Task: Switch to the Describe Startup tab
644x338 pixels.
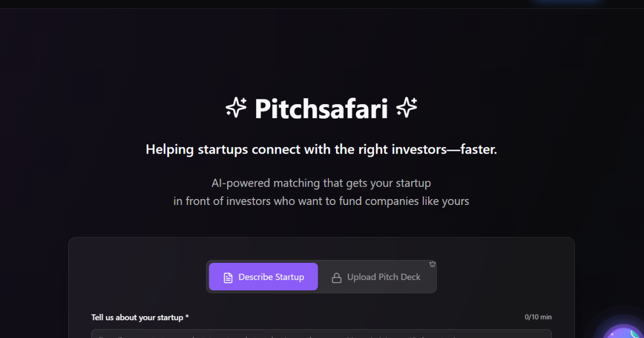Action: click(x=264, y=277)
